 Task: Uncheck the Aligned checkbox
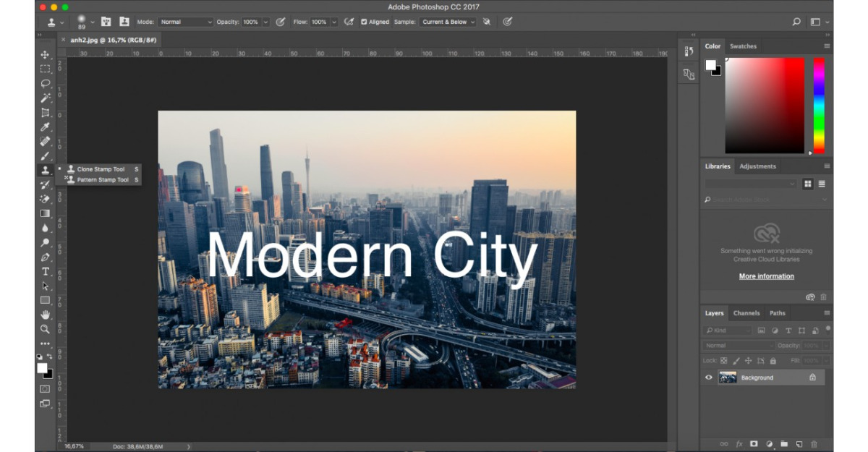363,22
